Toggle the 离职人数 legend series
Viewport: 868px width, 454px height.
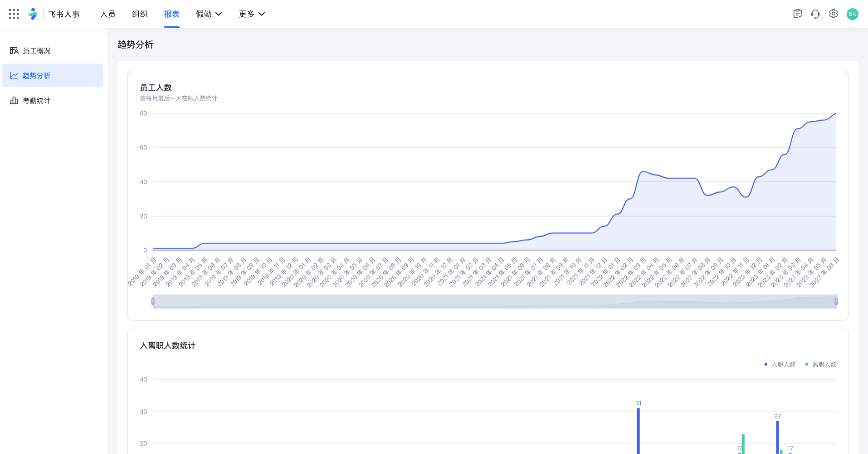(820, 364)
